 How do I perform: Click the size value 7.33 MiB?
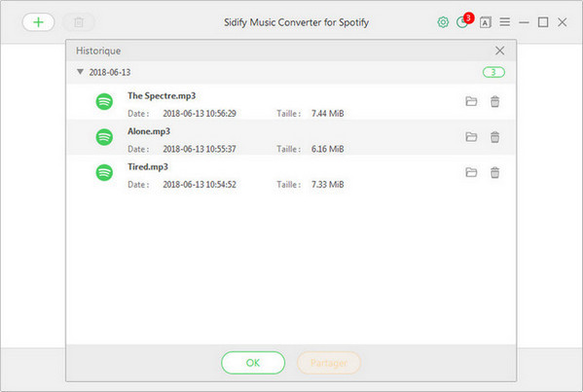(328, 184)
